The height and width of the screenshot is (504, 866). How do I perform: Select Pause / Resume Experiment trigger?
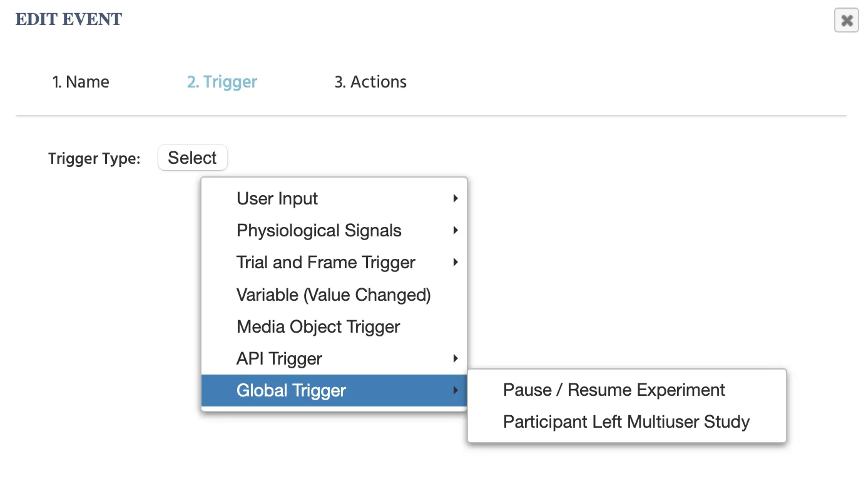[614, 390]
